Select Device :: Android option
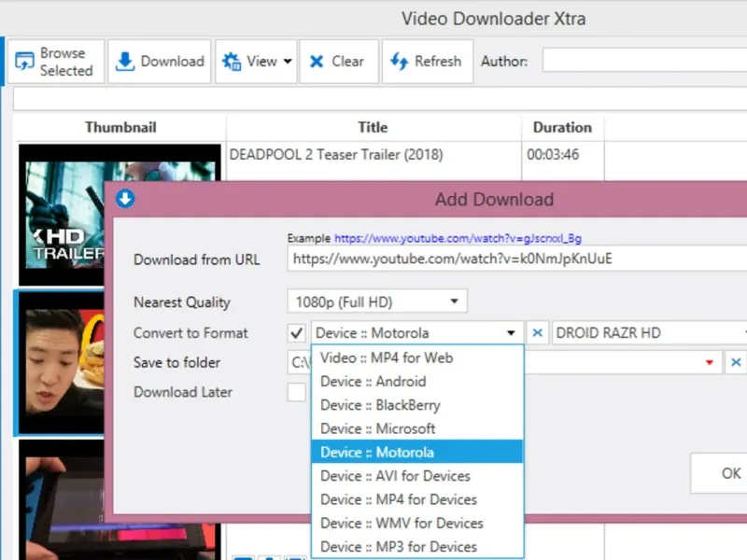The height and width of the screenshot is (560, 747). [417, 382]
